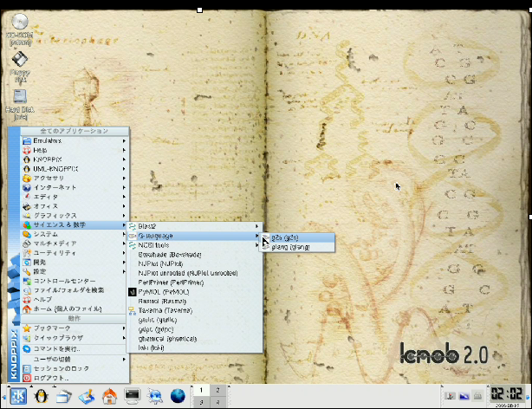Click the control center icon
532x409 pixels.
[x=27, y=281]
